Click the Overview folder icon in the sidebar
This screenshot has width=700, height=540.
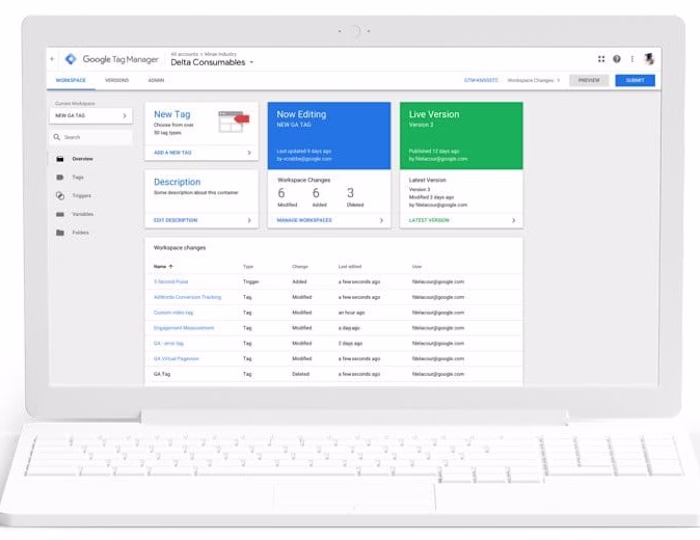tap(60, 159)
